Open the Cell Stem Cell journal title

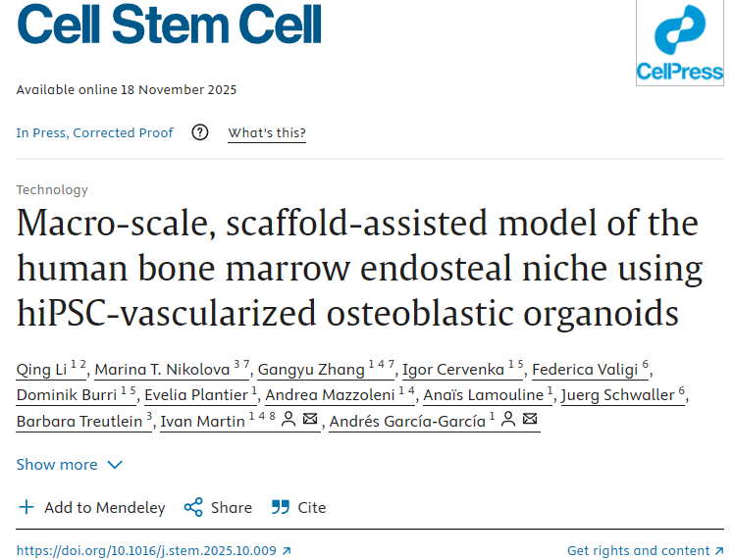(169, 26)
